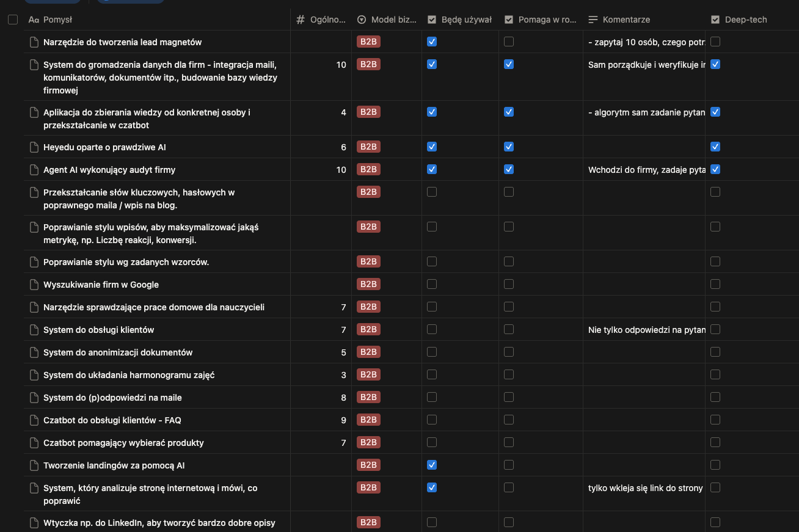Image resolution: width=799 pixels, height=532 pixels.
Task: Open the 'Ogólno...' number column header menu
Action: tap(321, 20)
